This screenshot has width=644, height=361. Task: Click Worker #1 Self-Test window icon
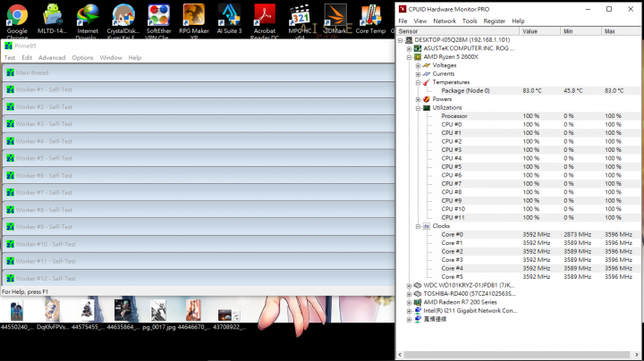[x=10, y=89]
